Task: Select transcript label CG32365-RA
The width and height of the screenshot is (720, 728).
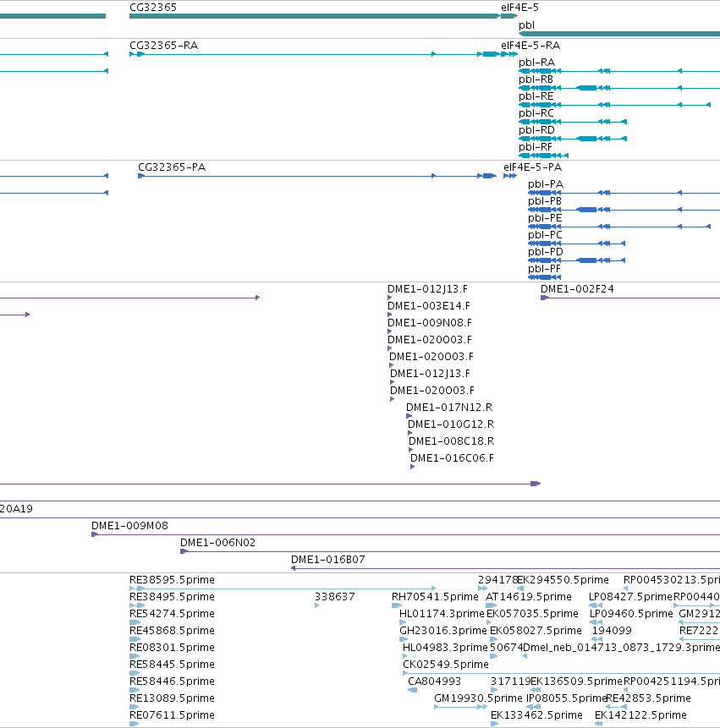Action: (x=163, y=46)
